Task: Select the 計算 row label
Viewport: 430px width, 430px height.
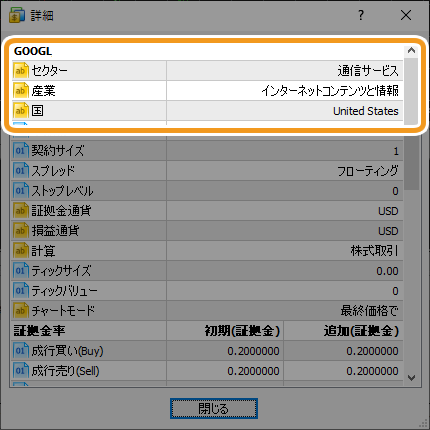Action: pyautogui.click(x=43, y=251)
